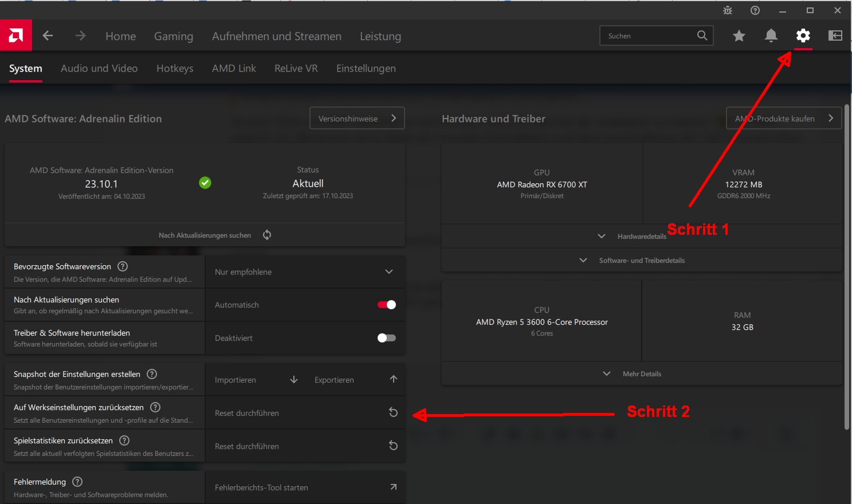The image size is (852, 504).
Task: Open the help question mark in title bar
Action: [x=755, y=10]
